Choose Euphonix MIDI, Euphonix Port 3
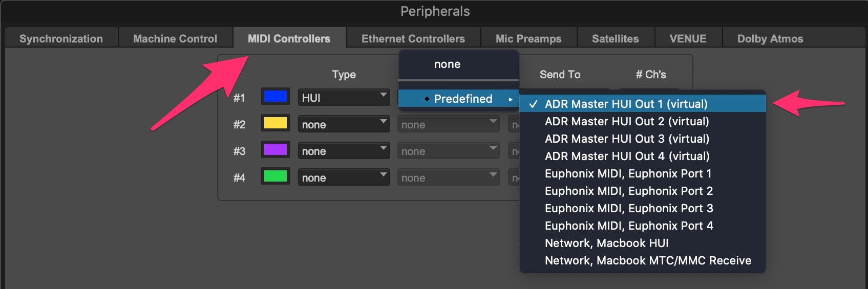 643,208
